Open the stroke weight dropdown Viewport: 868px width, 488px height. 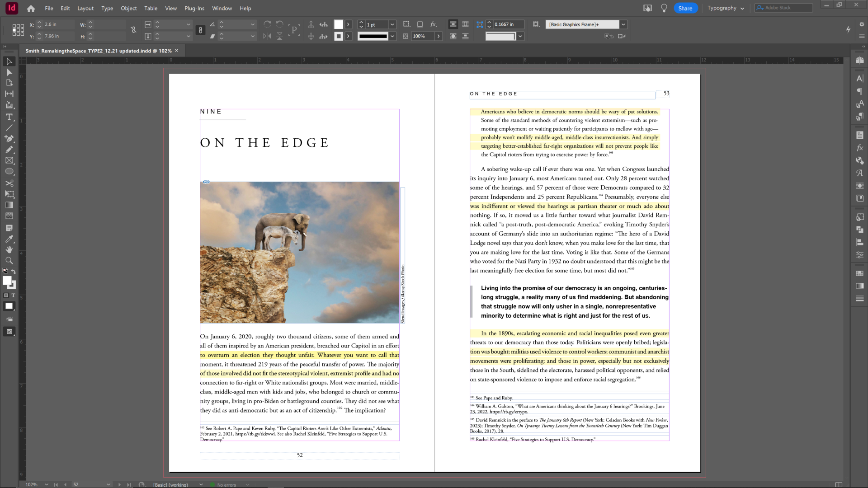coord(392,24)
